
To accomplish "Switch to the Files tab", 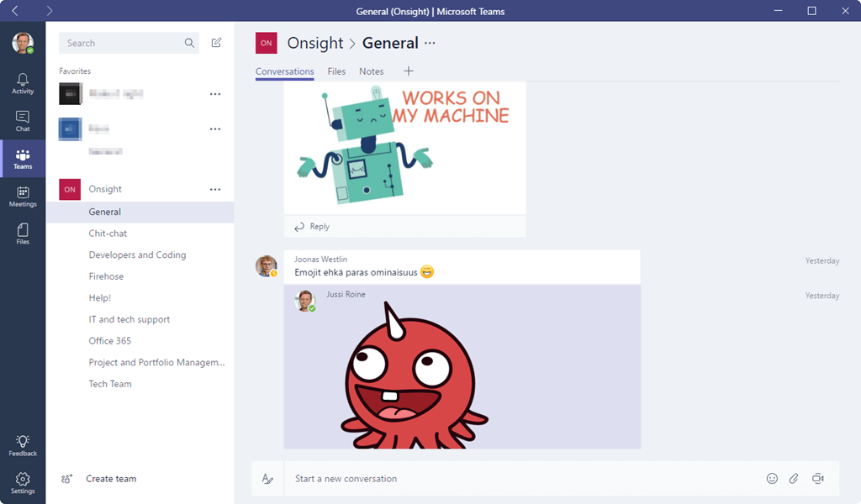I will tap(336, 71).
